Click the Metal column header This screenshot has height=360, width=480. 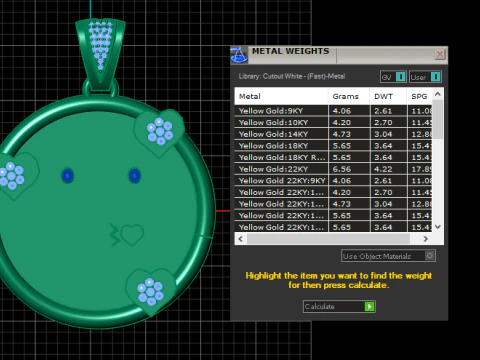pos(281,96)
